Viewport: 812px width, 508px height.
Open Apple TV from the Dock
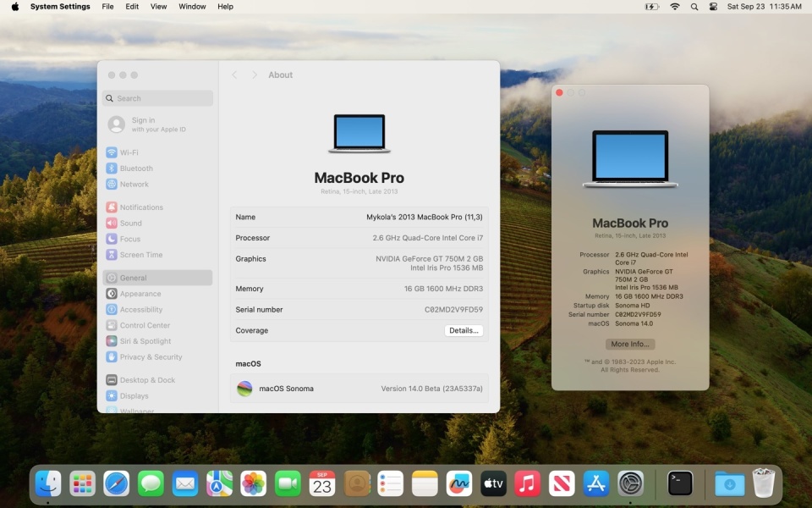pos(493,484)
